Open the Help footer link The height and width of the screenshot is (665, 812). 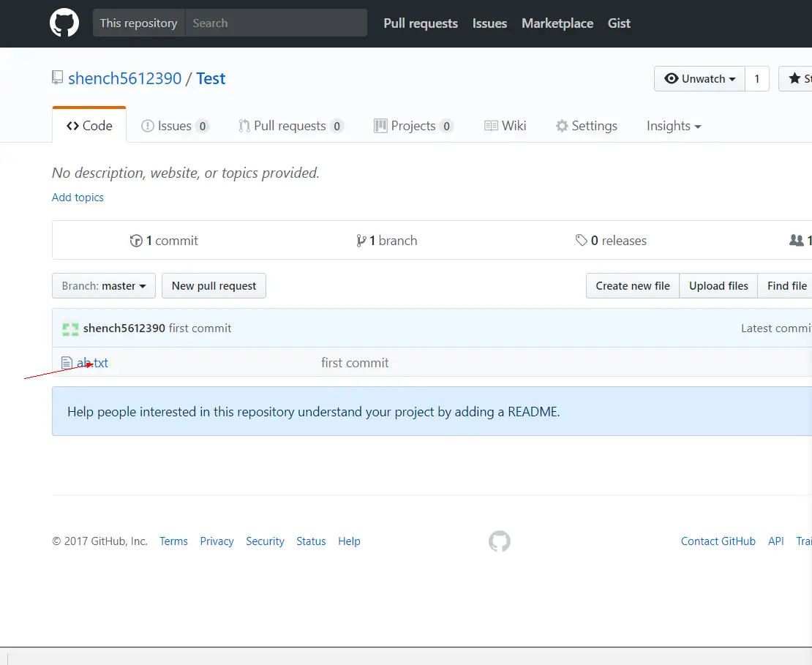point(349,541)
